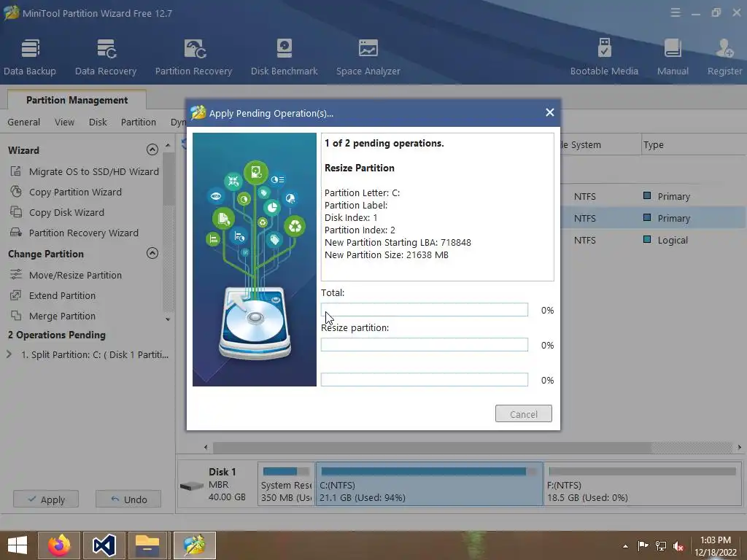Click MiniTool Partition Wizard taskbar icon
This screenshot has width=747, height=560.
[195, 545]
